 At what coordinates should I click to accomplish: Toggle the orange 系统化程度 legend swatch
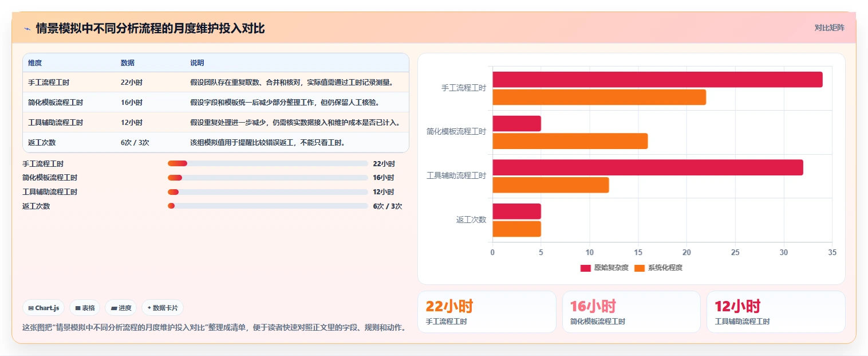tap(640, 268)
